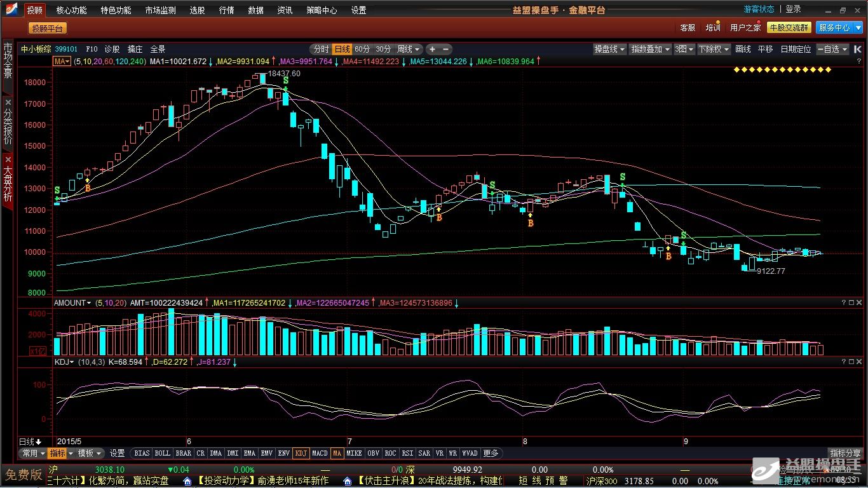This screenshot has height=488, width=868.
Task: Open the 特色功能 menu
Action: 116,10
